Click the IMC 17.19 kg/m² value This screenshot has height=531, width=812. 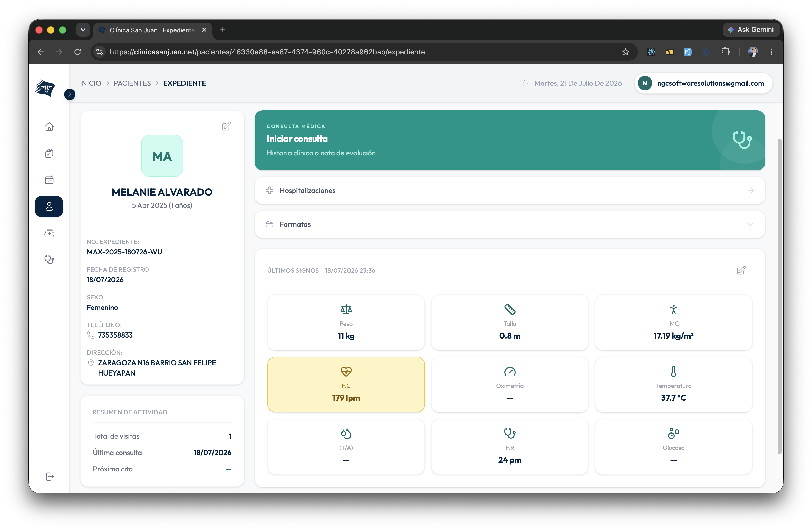[673, 336]
